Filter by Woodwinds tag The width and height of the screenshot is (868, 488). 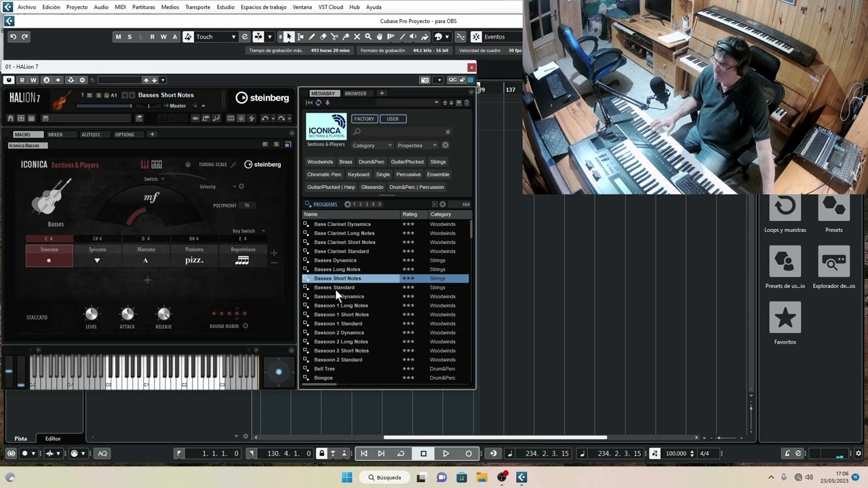pyautogui.click(x=320, y=162)
